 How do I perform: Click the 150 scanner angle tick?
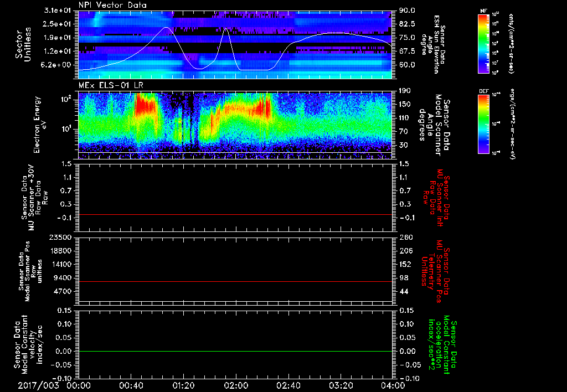[x=405, y=104]
